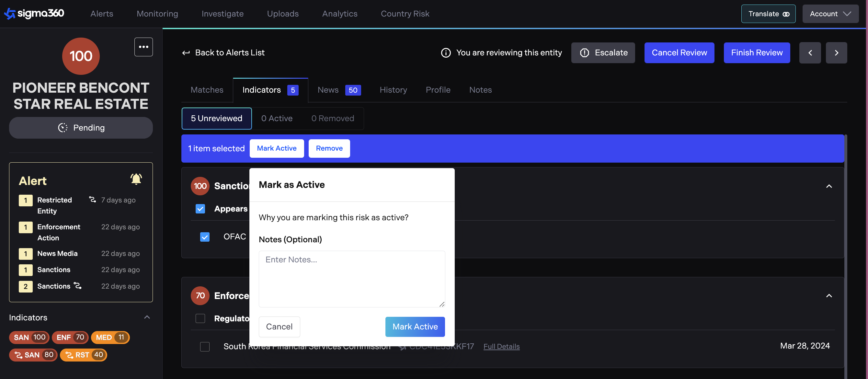The height and width of the screenshot is (379, 868).
Task: Collapse the Sanctions section chevron
Action: click(x=828, y=186)
